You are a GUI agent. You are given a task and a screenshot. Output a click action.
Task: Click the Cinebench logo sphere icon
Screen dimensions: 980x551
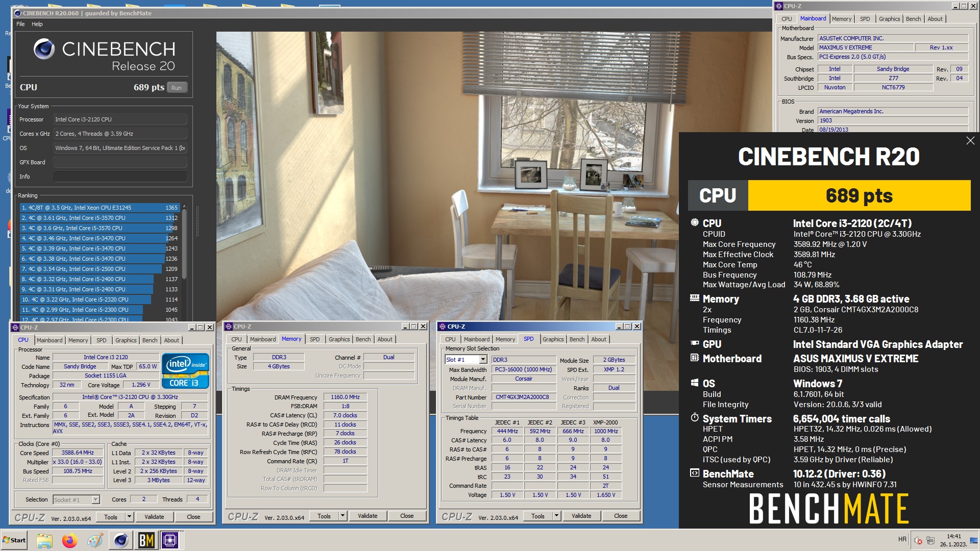44,49
